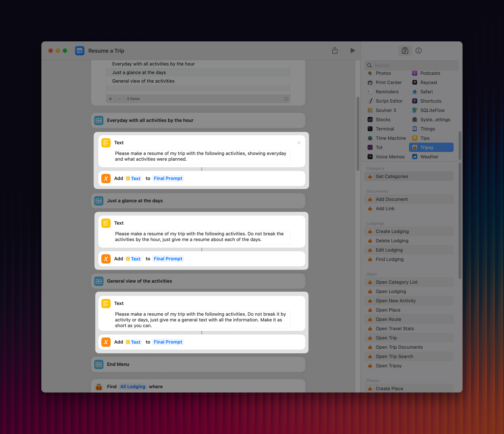Select Get Categories action

(x=409, y=177)
